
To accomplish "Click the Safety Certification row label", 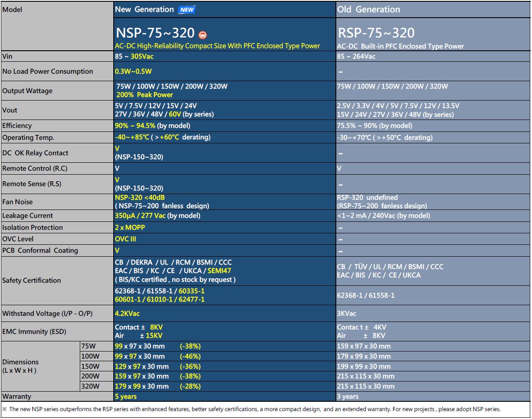I will click(32, 281).
